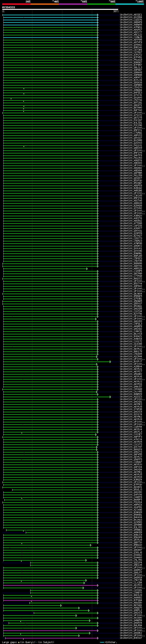This screenshot has height=644, width=146.
Task: Select hit label UniRef100_Q1E1P4
Action: coord(131,563)
